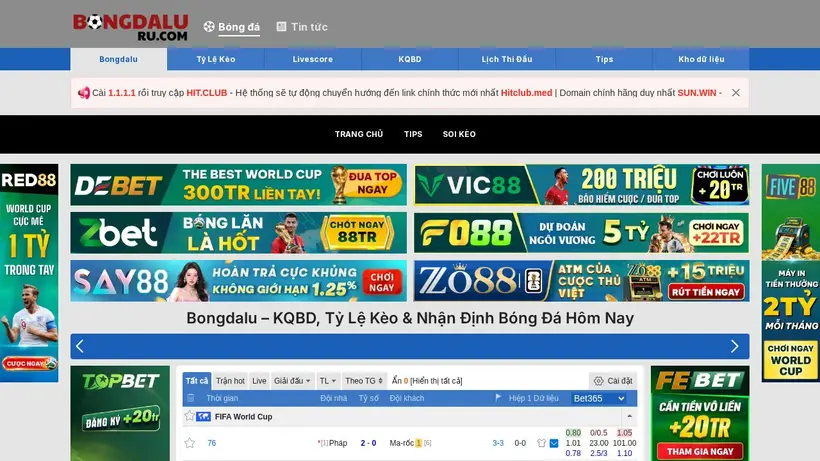
Task: Open the VIC88 200 triệu banner
Action: click(582, 185)
